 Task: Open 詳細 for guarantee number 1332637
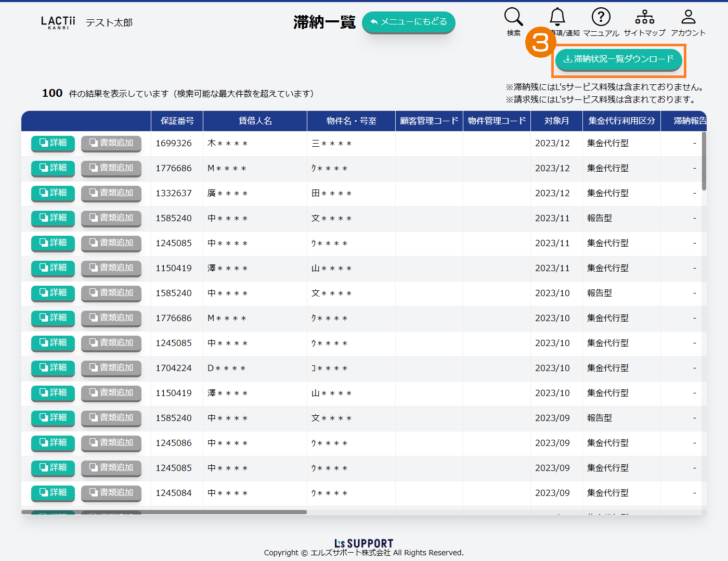coord(53,193)
